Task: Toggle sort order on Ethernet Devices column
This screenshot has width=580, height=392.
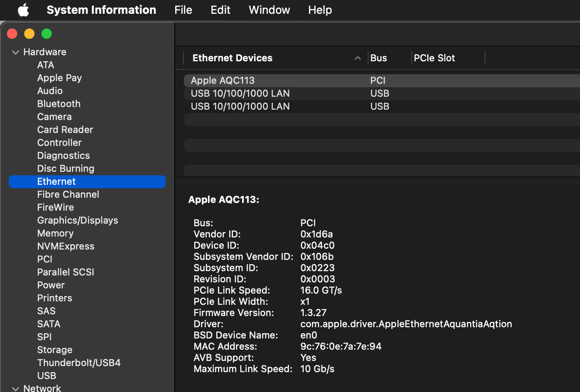Action: pyautogui.click(x=357, y=58)
